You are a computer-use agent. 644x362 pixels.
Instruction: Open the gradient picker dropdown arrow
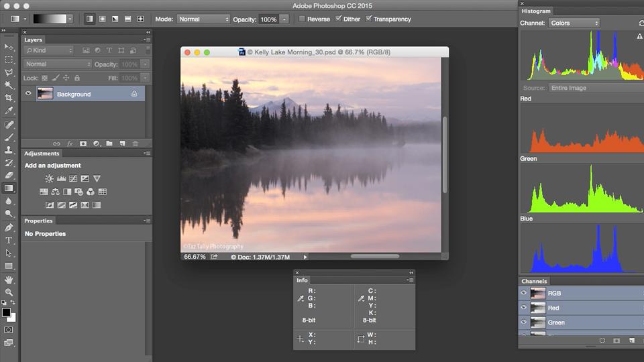(x=70, y=19)
